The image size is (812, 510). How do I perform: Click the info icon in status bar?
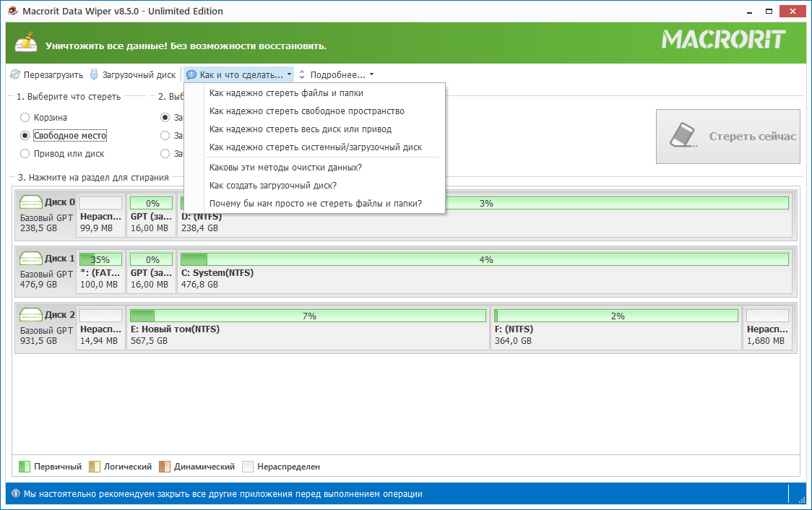tap(15, 494)
